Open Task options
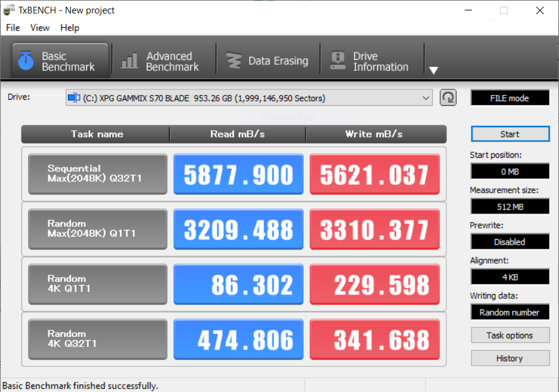 coord(509,335)
